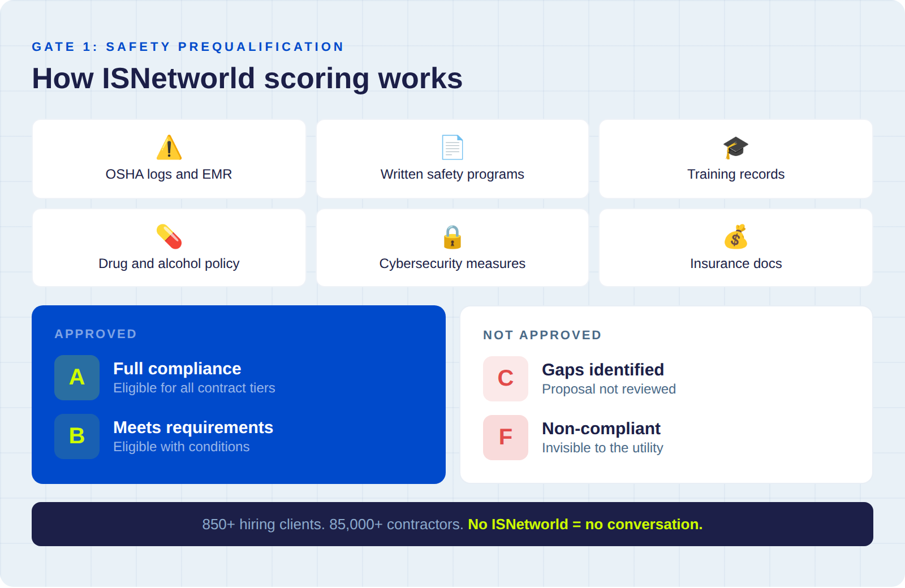
Task: Select the green A grade badge
Action: click(x=77, y=378)
